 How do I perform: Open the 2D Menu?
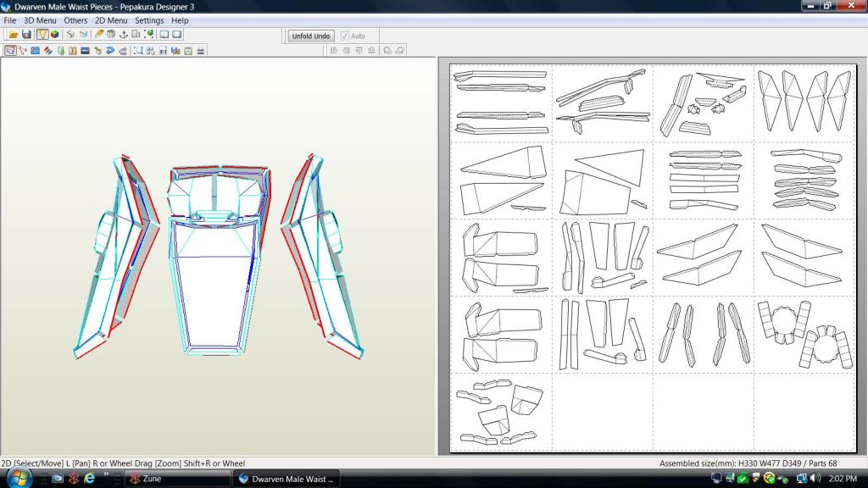pyautogui.click(x=110, y=20)
